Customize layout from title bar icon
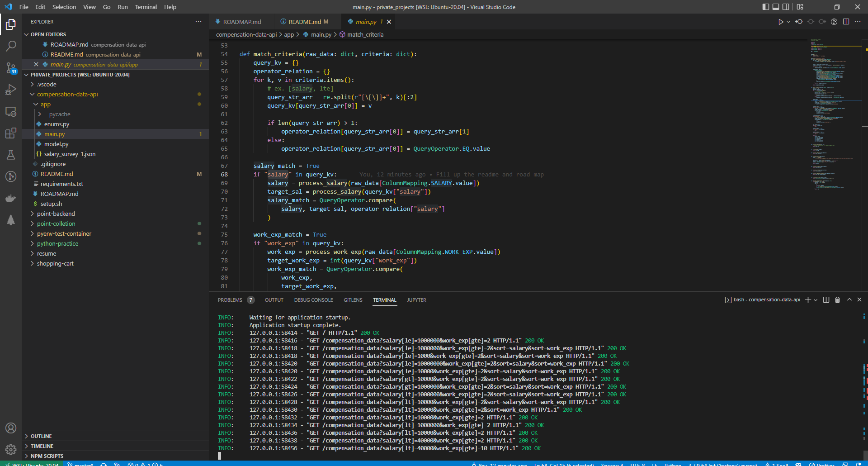This screenshot has height=466, width=868. (x=800, y=7)
